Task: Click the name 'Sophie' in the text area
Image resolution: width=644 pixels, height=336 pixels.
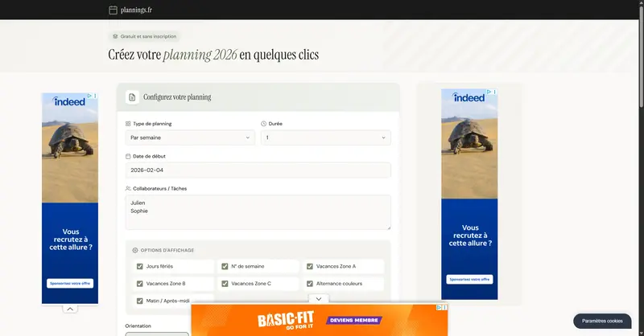Action: (139, 211)
